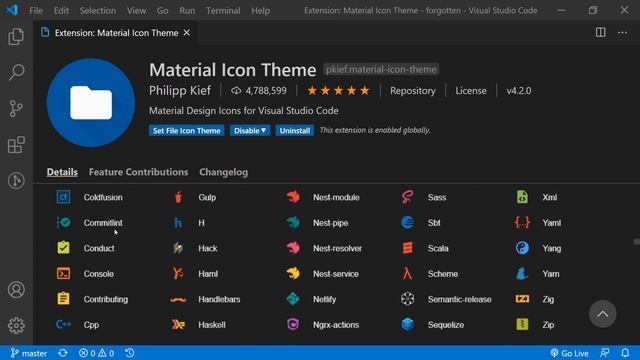Click the feedback icon in status bar
The height and width of the screenshot is (360, 640).
coord(605,353)
